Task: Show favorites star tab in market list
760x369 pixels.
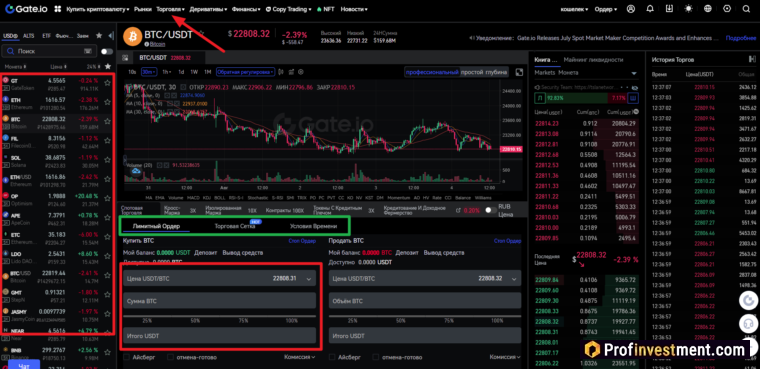Action: (x=99, y=35)
